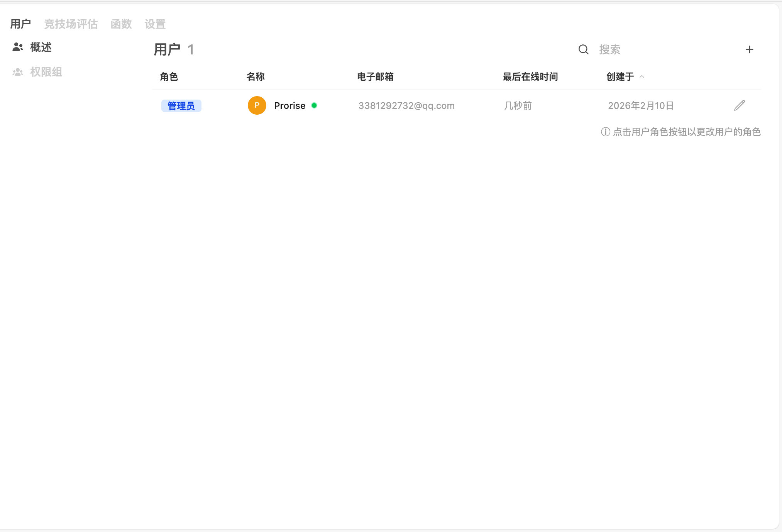Click the magnifier search icon
782x532 pixels.
(583, 49)
